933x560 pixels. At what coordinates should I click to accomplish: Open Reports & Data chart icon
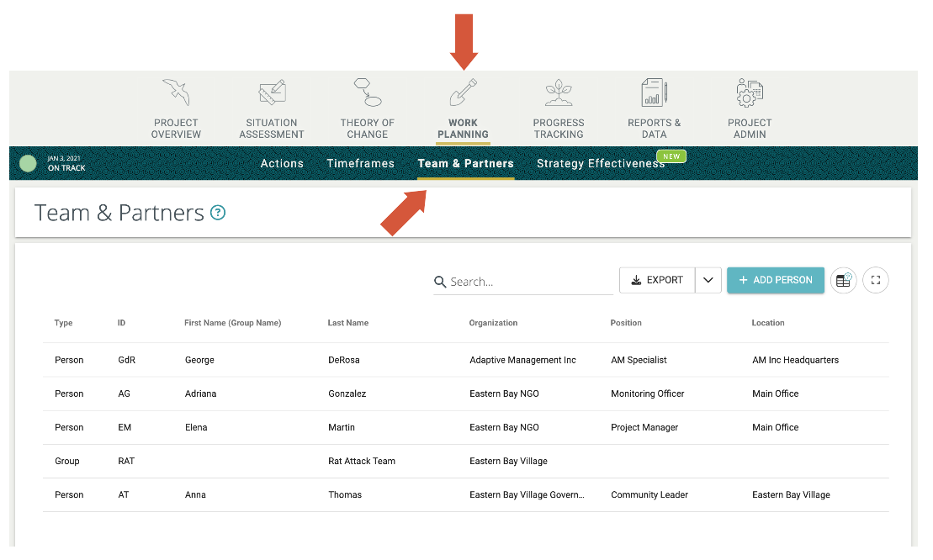(x=654, y=92)
